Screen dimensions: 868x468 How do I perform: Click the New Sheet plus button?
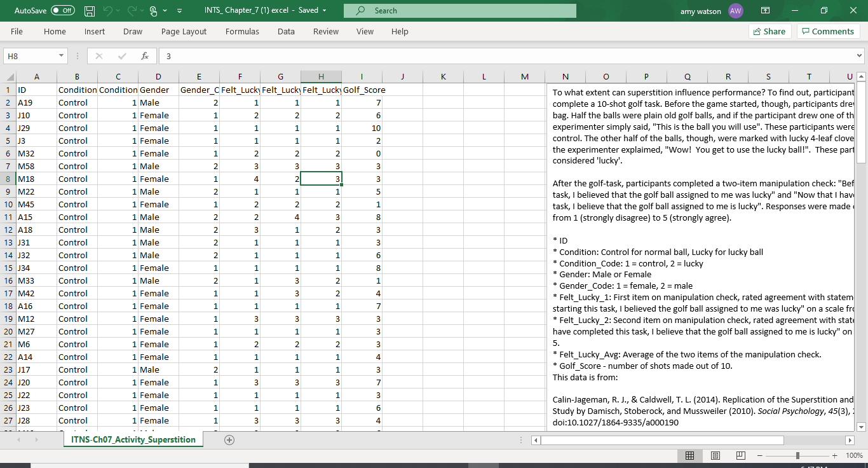pos(229,439)
